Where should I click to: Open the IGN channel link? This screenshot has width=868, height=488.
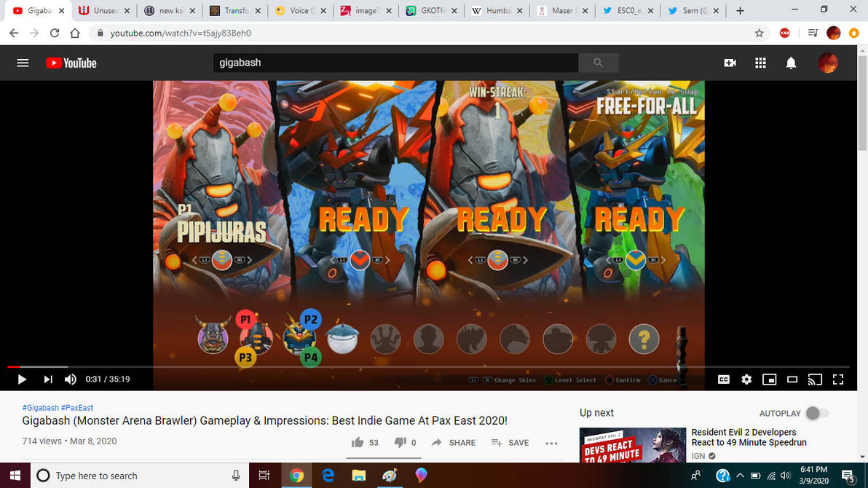click(698, 456)
